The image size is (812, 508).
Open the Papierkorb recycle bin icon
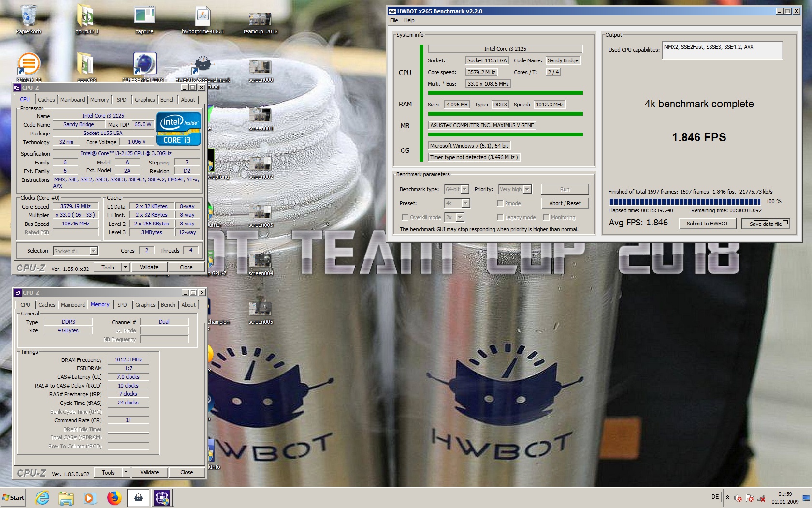click(x=29, y=19)
